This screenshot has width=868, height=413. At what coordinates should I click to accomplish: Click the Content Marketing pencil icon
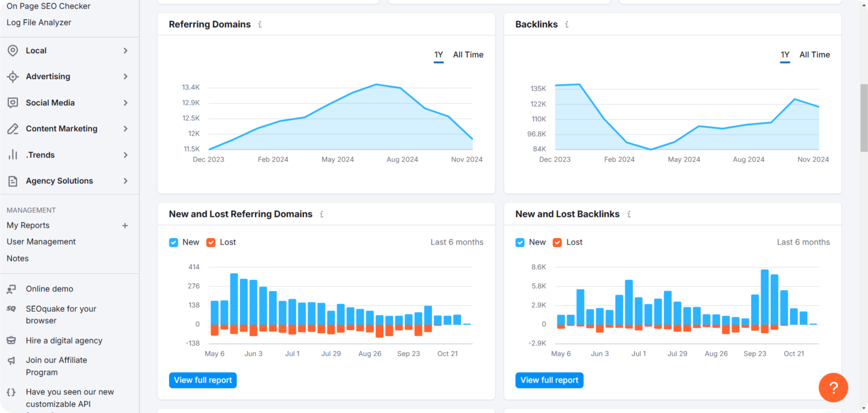(13, 128)
